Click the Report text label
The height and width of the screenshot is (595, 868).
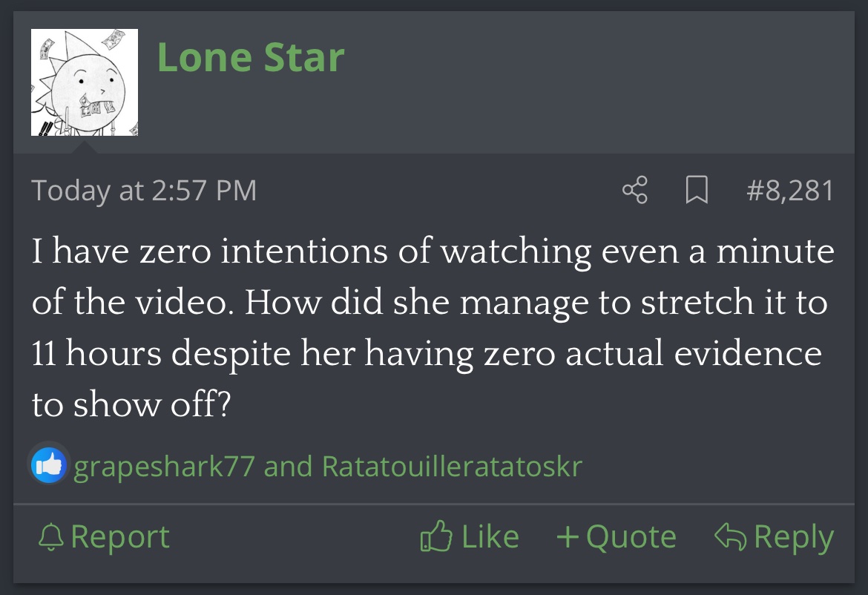coord(120,537)
